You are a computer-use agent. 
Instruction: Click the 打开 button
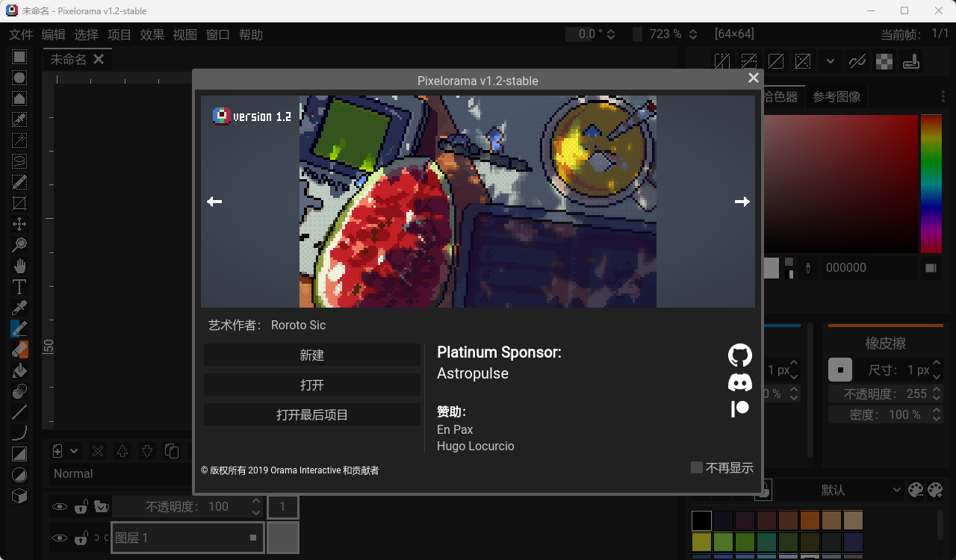pyautogui.click(x=312, y=385)
